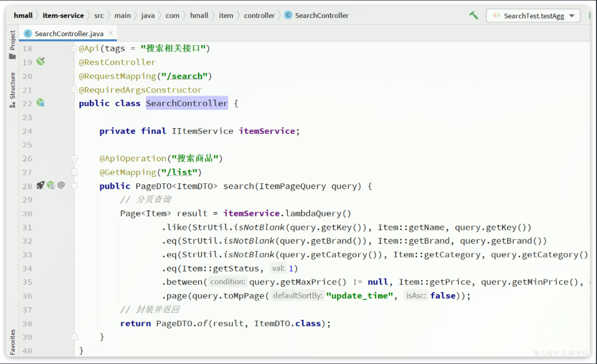The width and height of the screenshot is (597, 364).
Task: Click the controller breadcrumb
Action: 259,15
